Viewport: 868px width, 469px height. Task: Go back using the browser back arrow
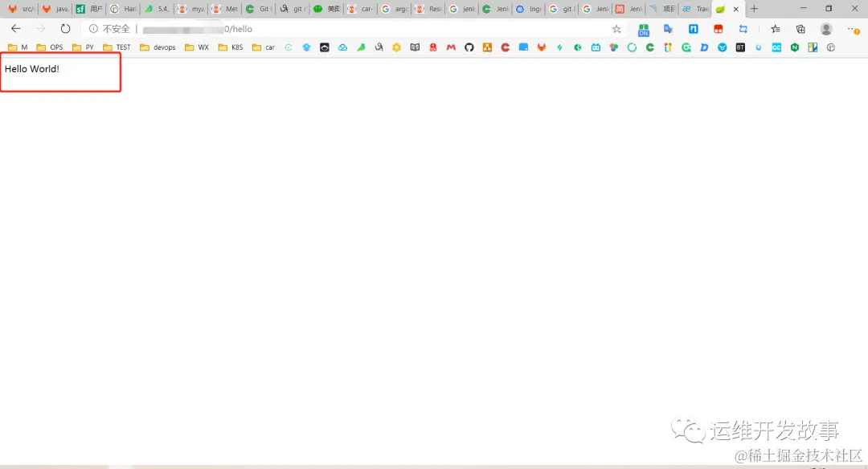(15, 29)
